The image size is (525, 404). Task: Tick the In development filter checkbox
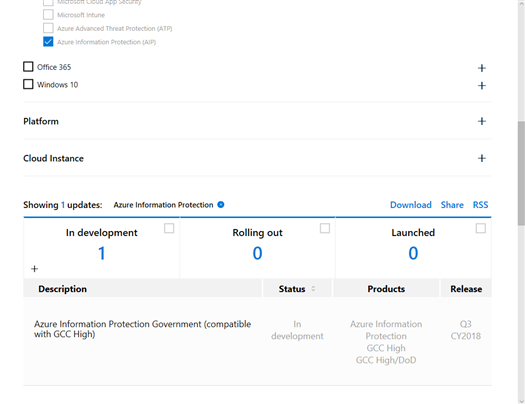pyautogui.click(x=169, y=228)
